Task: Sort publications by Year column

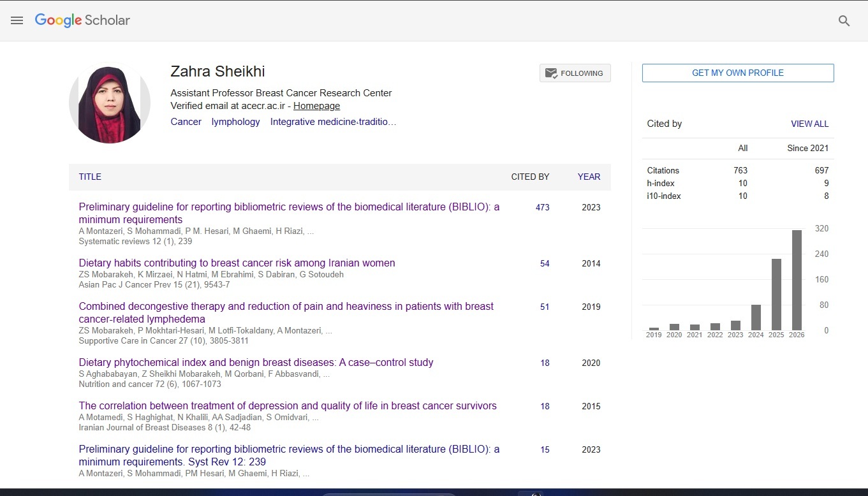Action: pos(589,177)
